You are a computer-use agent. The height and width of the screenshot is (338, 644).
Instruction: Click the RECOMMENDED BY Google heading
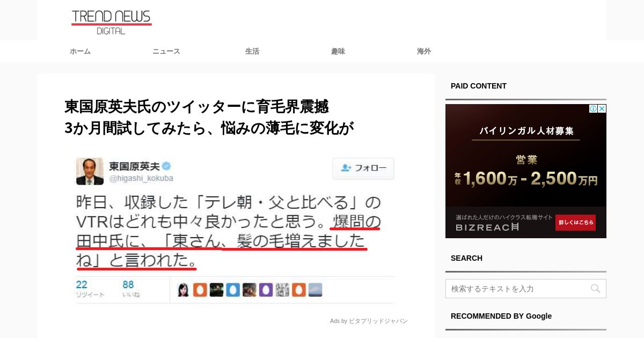(x=501, y=316)
